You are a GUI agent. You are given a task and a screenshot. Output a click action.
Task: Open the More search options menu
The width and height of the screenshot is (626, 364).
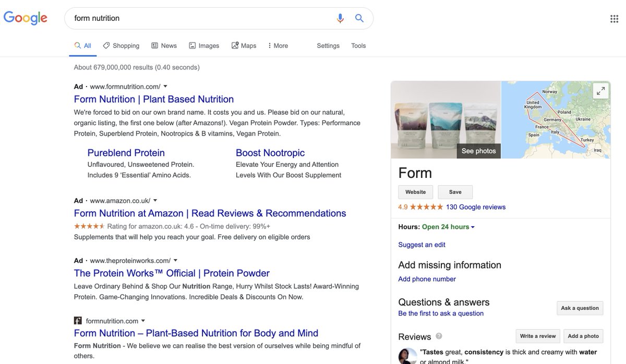(278, 46)
